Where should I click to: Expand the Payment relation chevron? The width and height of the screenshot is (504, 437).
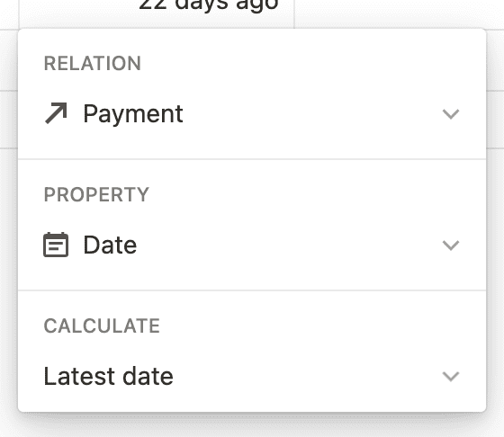pos(451,114)
